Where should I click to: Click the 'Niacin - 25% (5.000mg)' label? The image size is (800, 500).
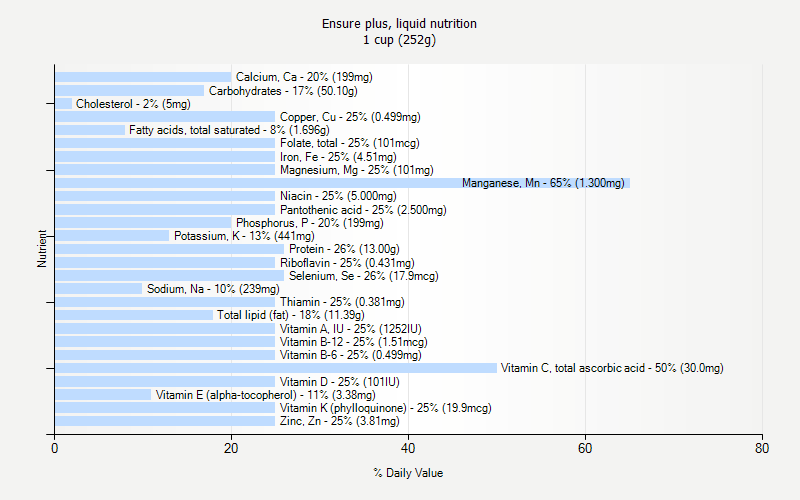(338, 196)
